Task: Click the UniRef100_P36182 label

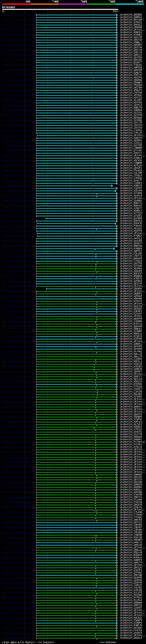Action: point(131,226)
